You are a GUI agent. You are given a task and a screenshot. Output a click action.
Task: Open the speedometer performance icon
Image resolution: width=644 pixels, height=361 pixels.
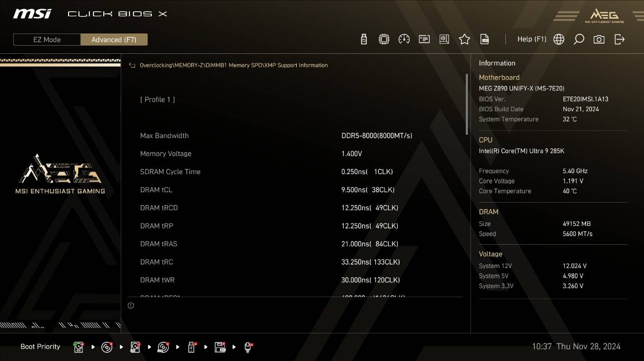click(404, 40)
